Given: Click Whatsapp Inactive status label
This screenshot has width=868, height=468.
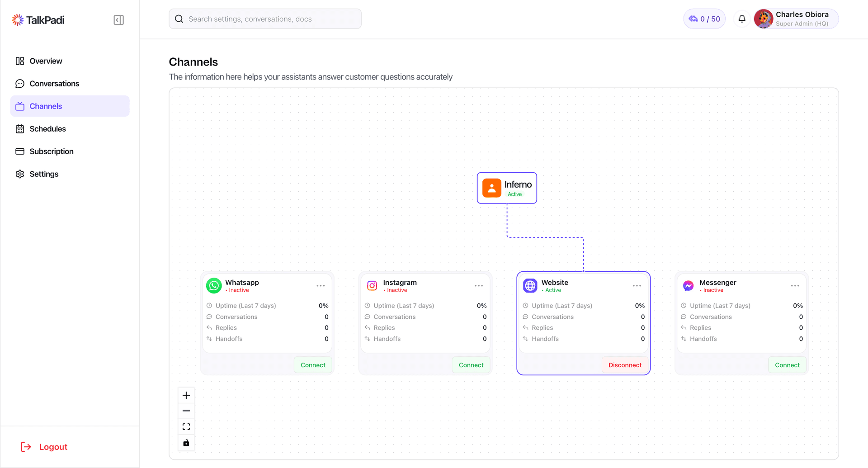Looking at the screenshot, I should pos(237,290).
